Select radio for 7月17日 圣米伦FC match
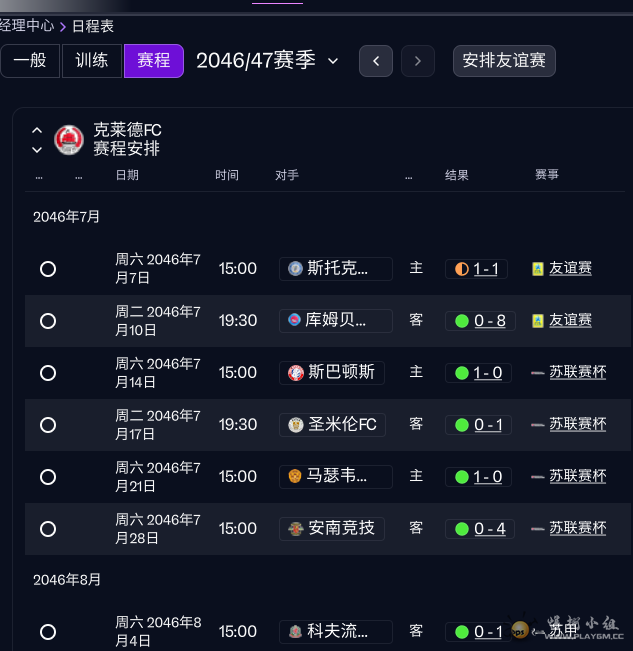Viewport: 633px width, 651px height. coord(48,425)
